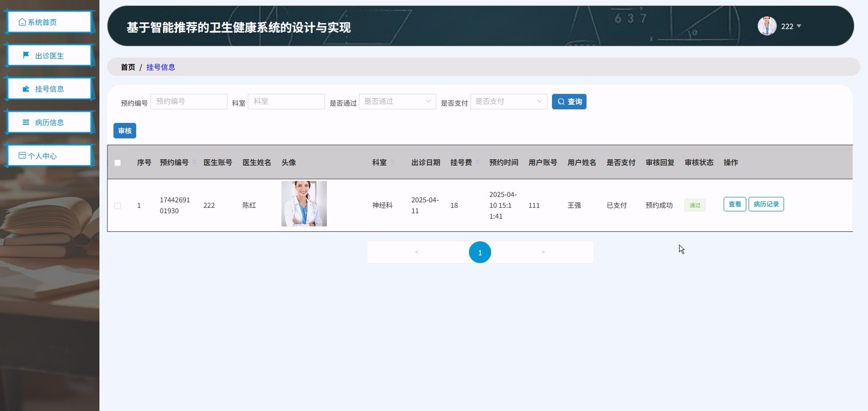Check the checkbox for row 1
The width and height of the screenshot is (868, 411).
coord(118,206)
